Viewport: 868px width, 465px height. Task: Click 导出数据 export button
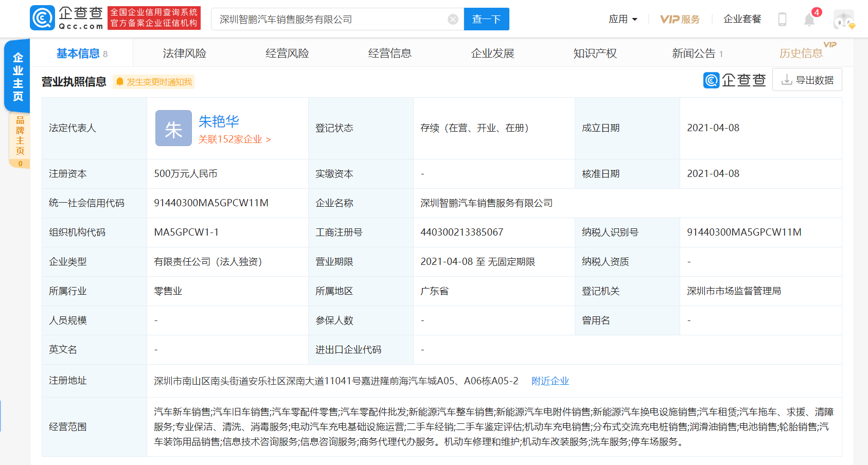pyautogui.click(x=807, y=80)
